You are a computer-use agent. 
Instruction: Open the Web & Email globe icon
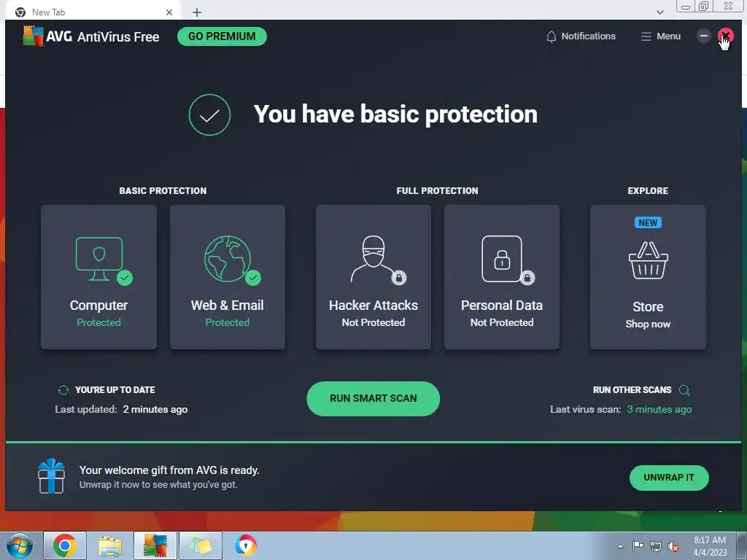(x=228, y=259)
